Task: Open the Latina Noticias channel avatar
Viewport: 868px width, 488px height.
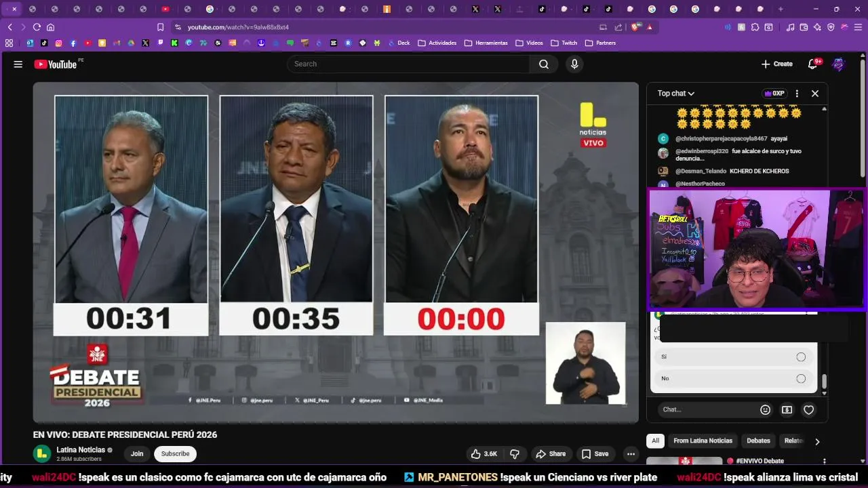Action: tap(42, 453)
